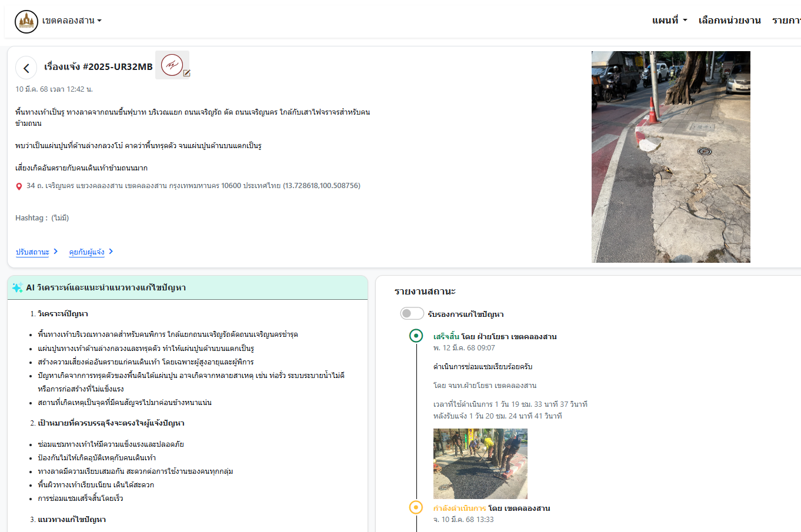Click the เสร็จสิ้น status text
The width and height of the screenshot is (801, 532).
point(446,337)
